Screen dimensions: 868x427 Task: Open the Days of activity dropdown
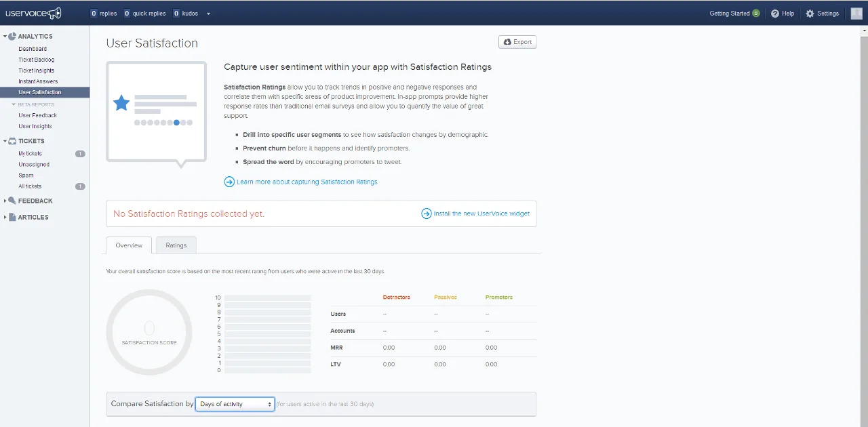tap(235, 404)
